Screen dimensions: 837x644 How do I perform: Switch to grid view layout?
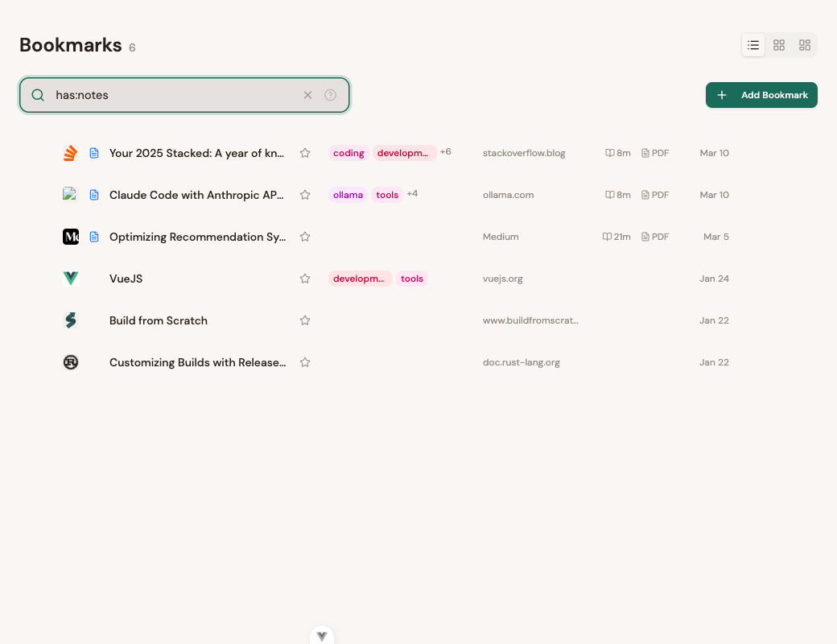tap(778, 45)
